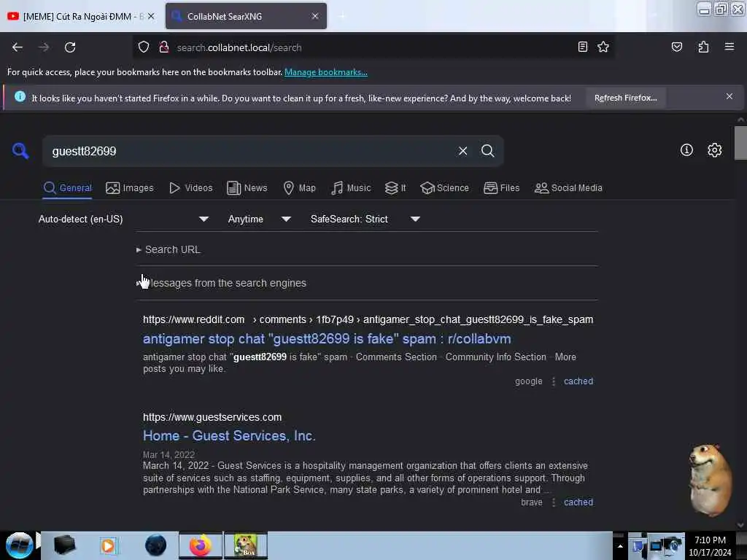
Task: Reload the page with the refresh icon
Action: (70, 47)
